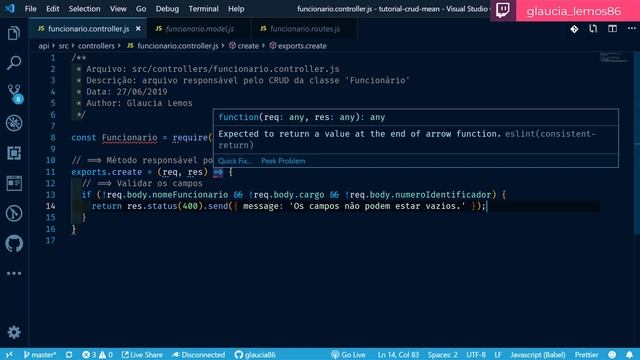640x360 pixels.
Task: Open the Debug menu
Action: 167,9
